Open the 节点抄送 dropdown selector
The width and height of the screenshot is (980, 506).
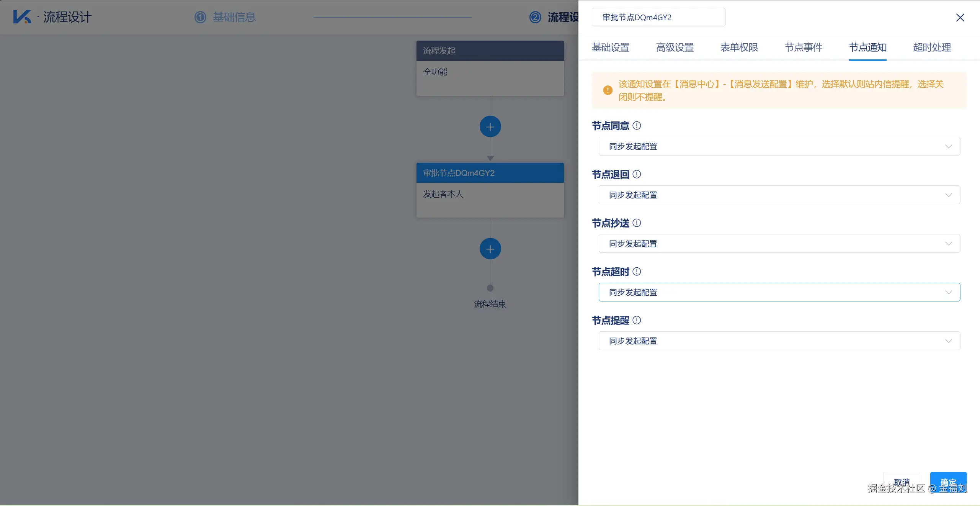(779, 244)
